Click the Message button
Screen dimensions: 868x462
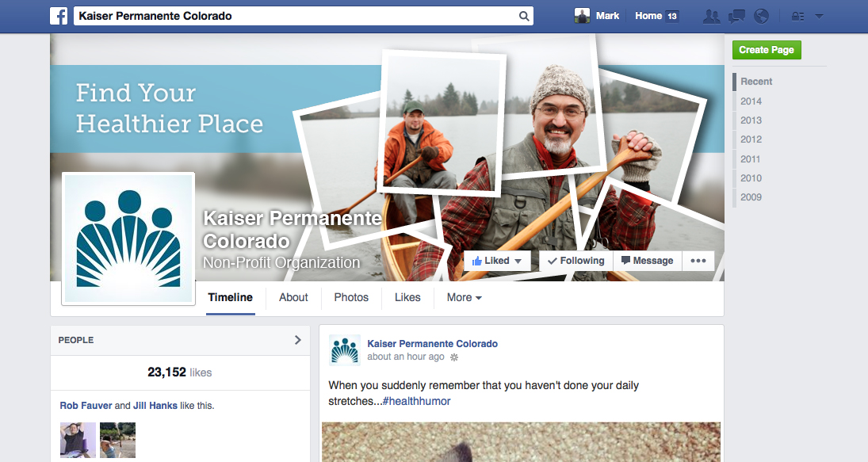tap(647, 261)
